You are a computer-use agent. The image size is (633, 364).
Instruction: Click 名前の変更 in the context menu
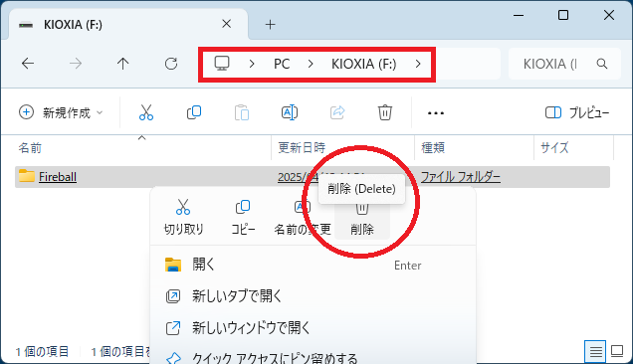point(303,218)
